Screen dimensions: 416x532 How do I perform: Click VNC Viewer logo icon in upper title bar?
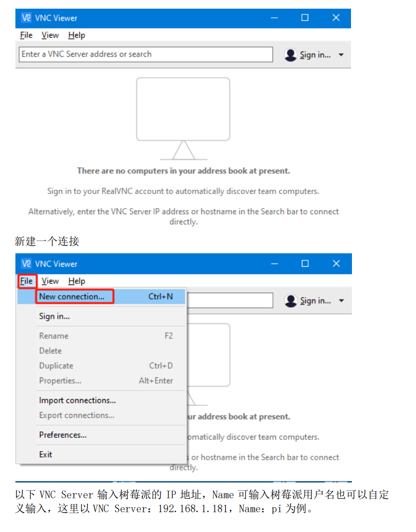click(26, 18)
